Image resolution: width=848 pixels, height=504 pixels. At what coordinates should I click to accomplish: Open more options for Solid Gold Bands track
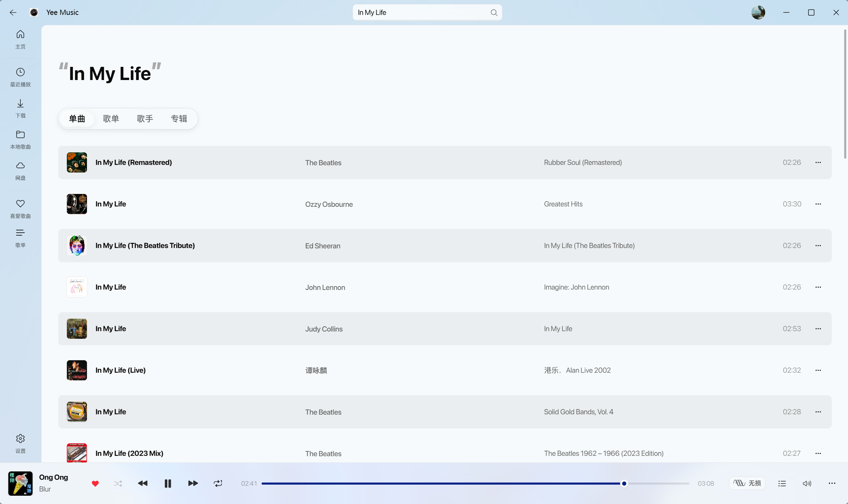point(818,412)
